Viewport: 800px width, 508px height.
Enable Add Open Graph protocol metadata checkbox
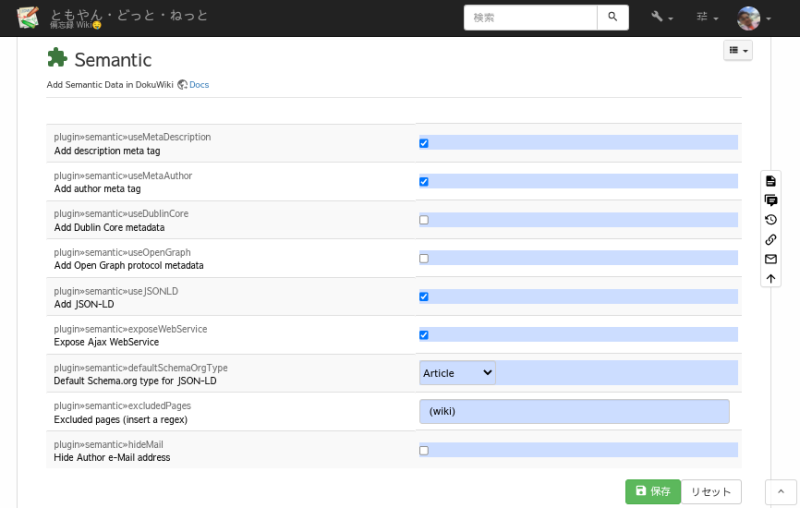424,258
